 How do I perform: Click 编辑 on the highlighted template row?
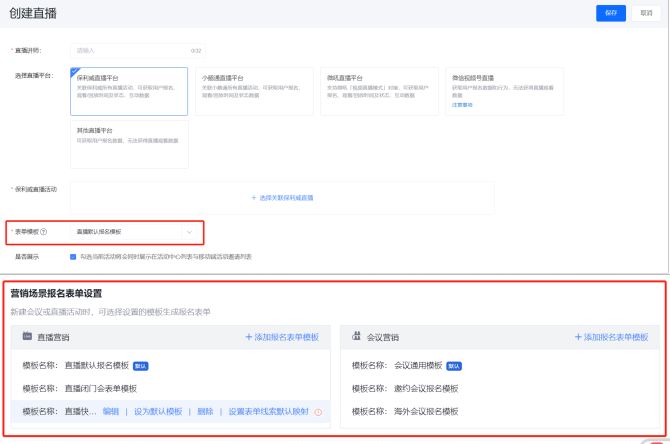coord(110,412)
